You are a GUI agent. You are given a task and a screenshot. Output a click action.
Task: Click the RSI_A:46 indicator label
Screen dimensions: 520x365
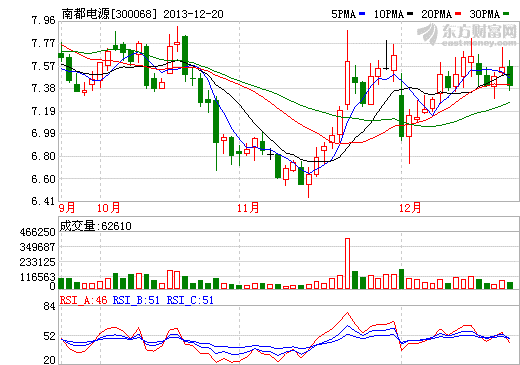click(84, 300)
